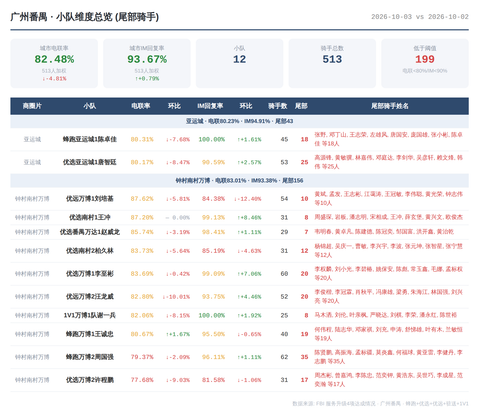
Task: Click the 83.69% 电联率 cell
Action: pyautogui.click(x=142, y=274)
